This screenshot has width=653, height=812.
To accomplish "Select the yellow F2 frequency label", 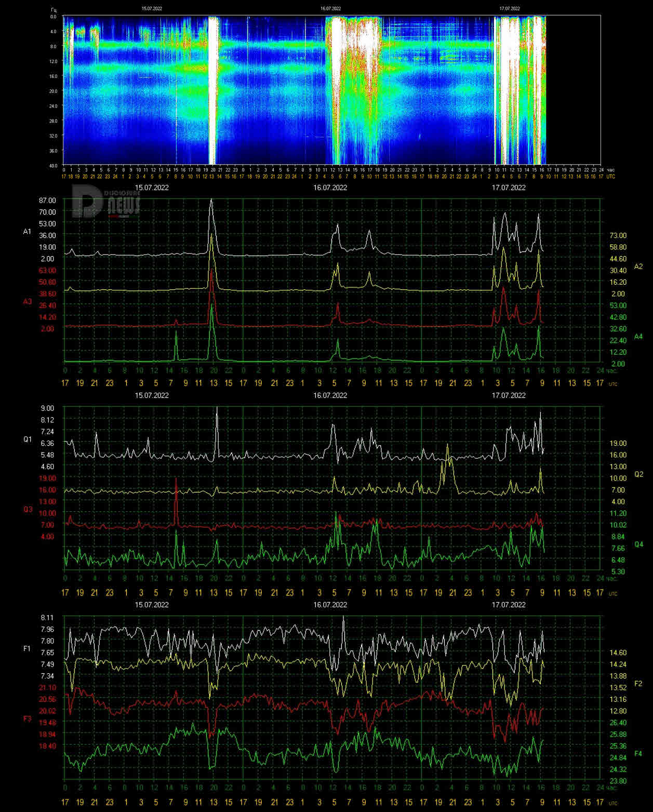I will click(638, 684).
